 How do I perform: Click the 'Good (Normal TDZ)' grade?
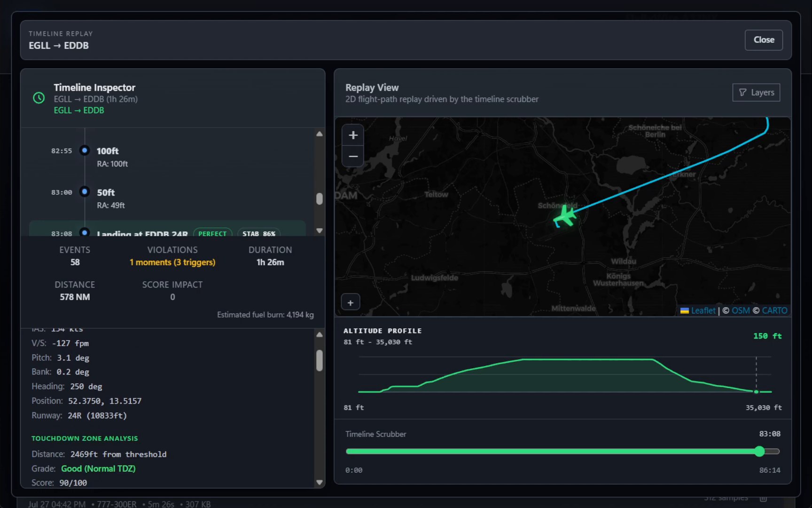tap(98, 468)
